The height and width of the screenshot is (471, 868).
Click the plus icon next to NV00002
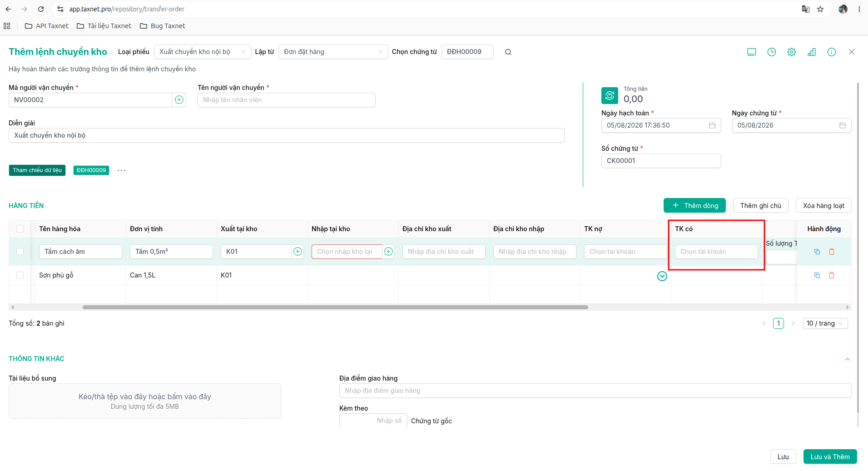[x=179, y=100]
